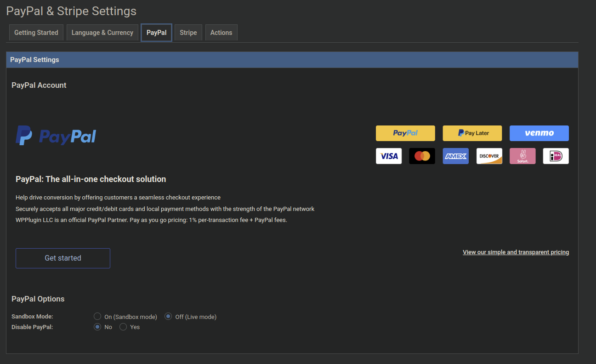Open the simple and transparent pricing link
Viewport: 596px width, 364px height.
(516, 252)
